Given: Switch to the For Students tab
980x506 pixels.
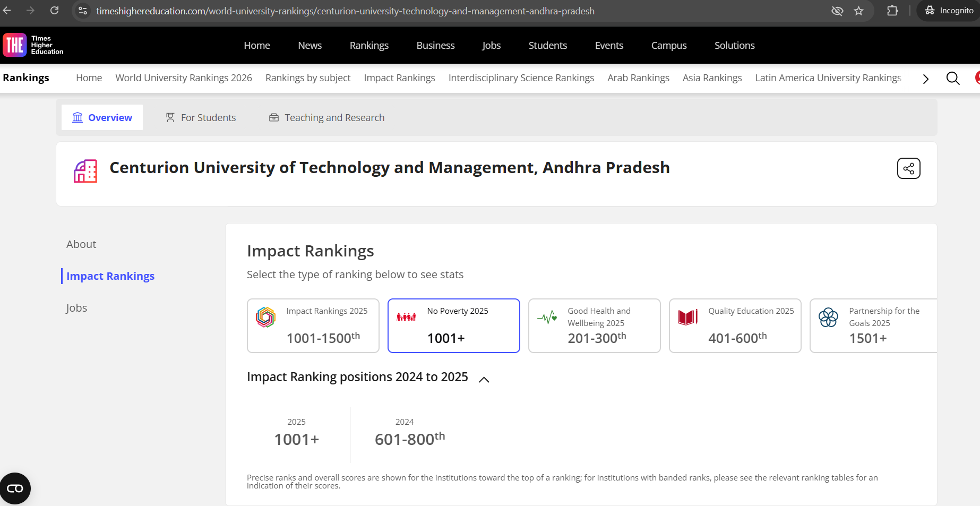Looking at the screenshot, I should click(x=201, y=117).
